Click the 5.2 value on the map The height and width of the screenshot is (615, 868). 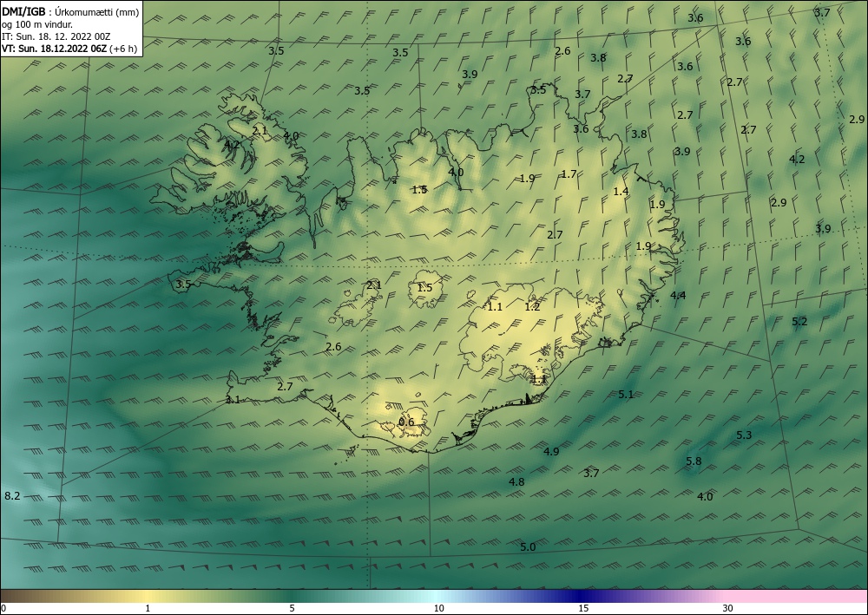[x=799, y=321]
